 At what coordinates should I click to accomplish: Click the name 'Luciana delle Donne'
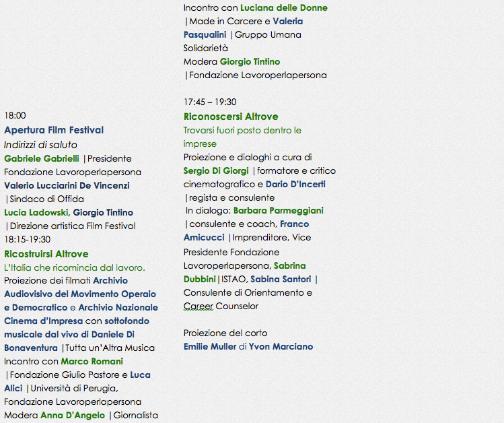[284, 7]
